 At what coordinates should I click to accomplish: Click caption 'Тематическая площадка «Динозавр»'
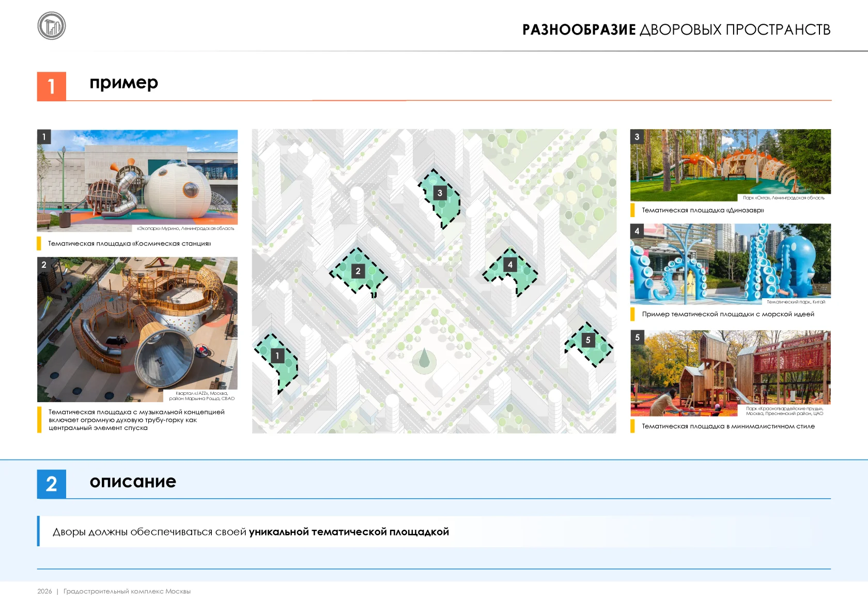pos(703,210)
